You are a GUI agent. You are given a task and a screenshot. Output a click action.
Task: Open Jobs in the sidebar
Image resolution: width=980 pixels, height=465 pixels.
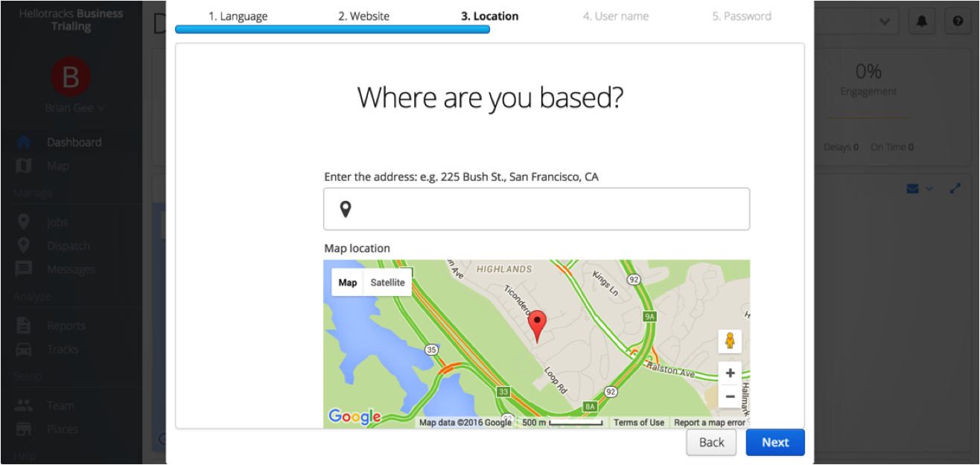[57, 222]
